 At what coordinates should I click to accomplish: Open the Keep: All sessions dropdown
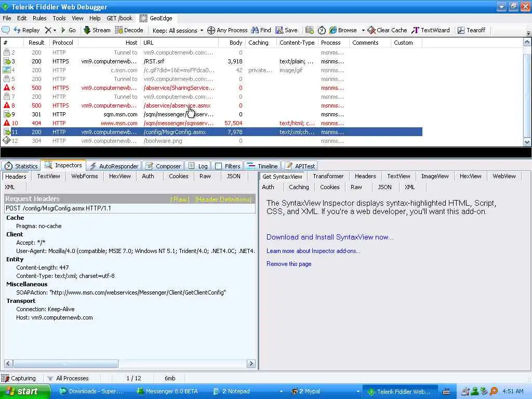[178, 30]
